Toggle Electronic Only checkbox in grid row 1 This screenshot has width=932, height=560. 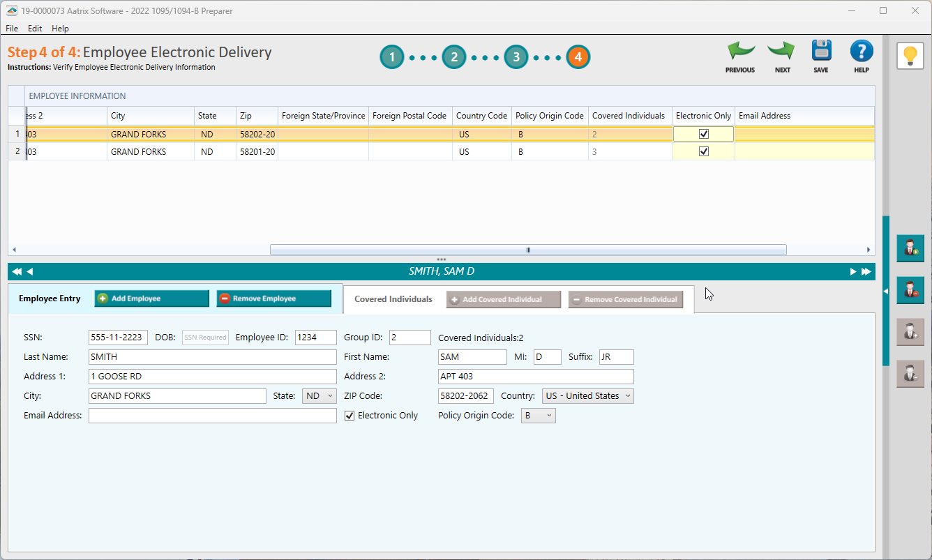pyautogui.click(x=703, y=133)
